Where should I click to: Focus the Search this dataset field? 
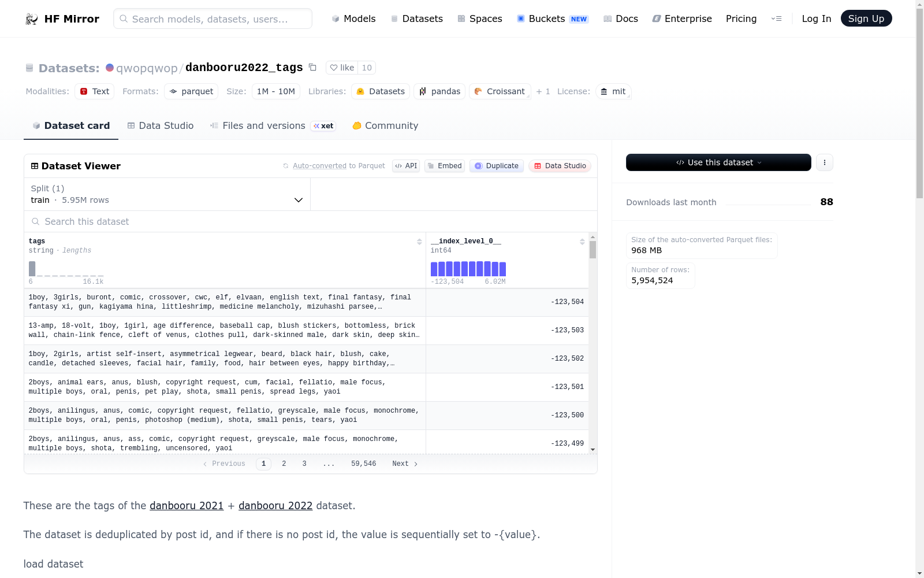click(x=311, y=221)
